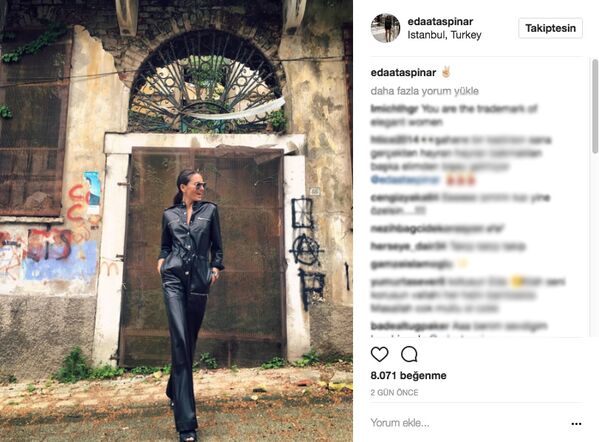Open the blurred blue @mention in comments
The height and width of the screenshot is (442, 599).
(405, 180)
